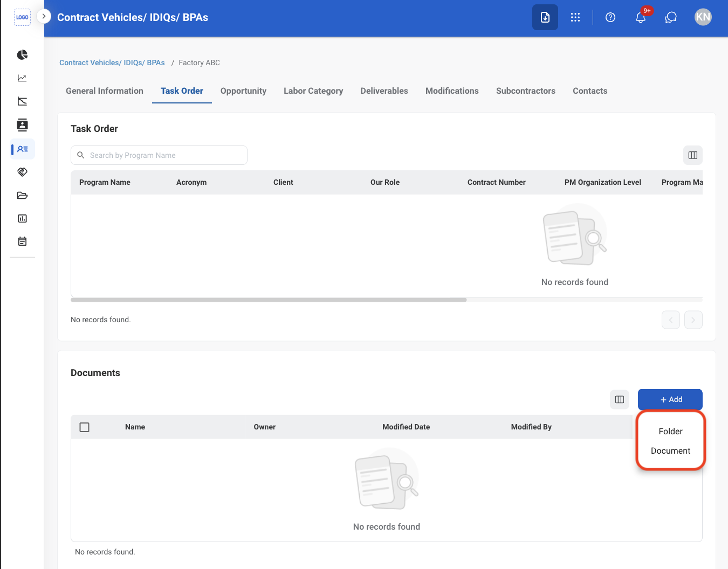Toggle column chooser for Task Order table

coord(693,155)
